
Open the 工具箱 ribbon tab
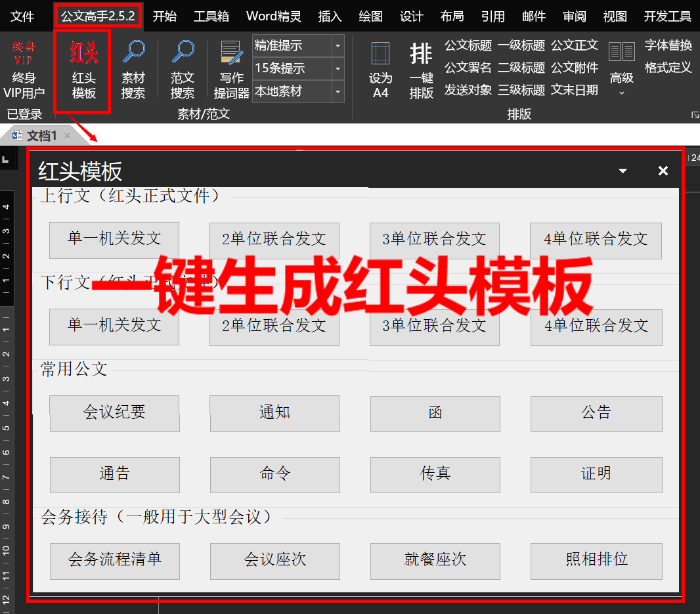[211, 16]
